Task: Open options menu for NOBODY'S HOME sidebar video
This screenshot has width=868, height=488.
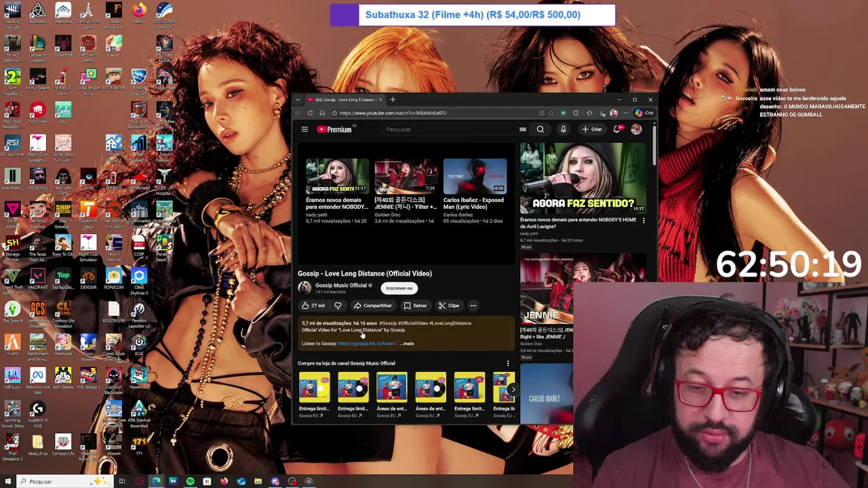Action: (x=644, y=220)
